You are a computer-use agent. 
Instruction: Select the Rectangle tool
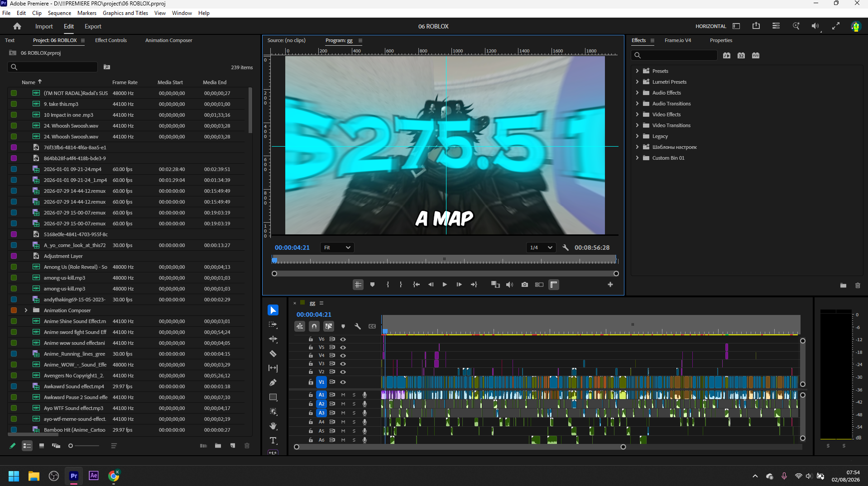coord(273,397)
